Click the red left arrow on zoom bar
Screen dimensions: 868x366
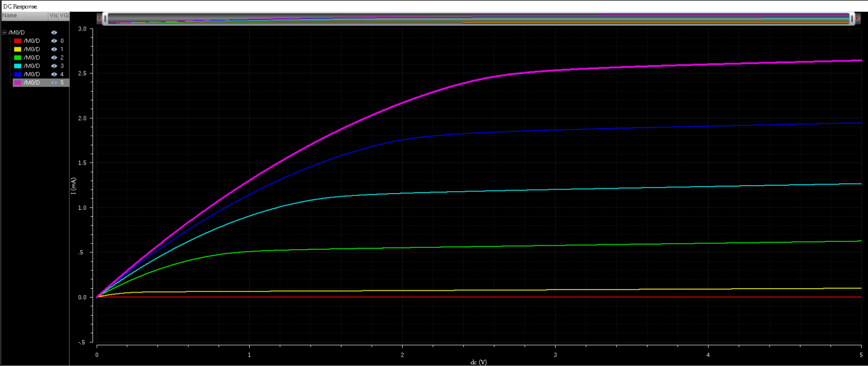(99, 19)
